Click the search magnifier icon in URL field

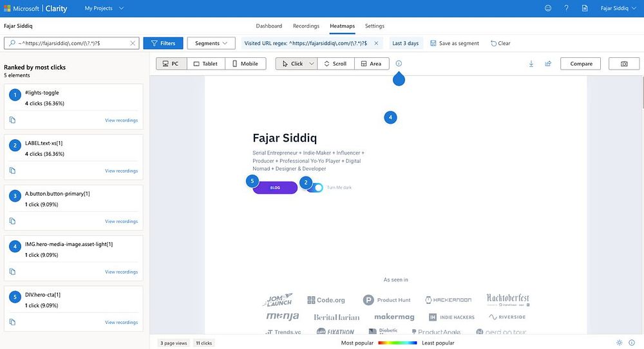[x=12, y=43]
